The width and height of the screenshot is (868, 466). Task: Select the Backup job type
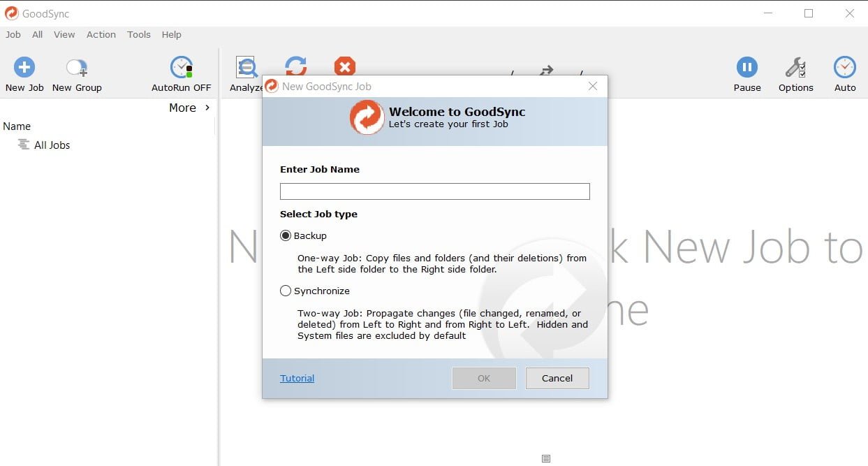[x=286, y=236]
